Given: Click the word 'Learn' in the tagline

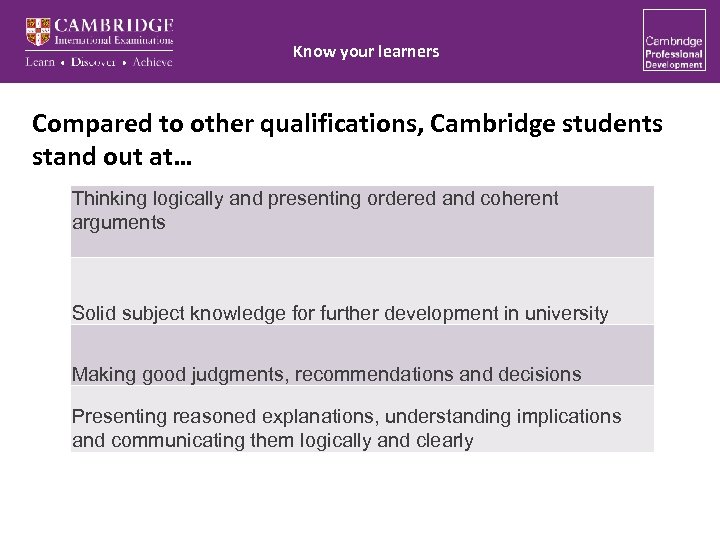Looking at the screenshot, I should (x=40, y=62).
